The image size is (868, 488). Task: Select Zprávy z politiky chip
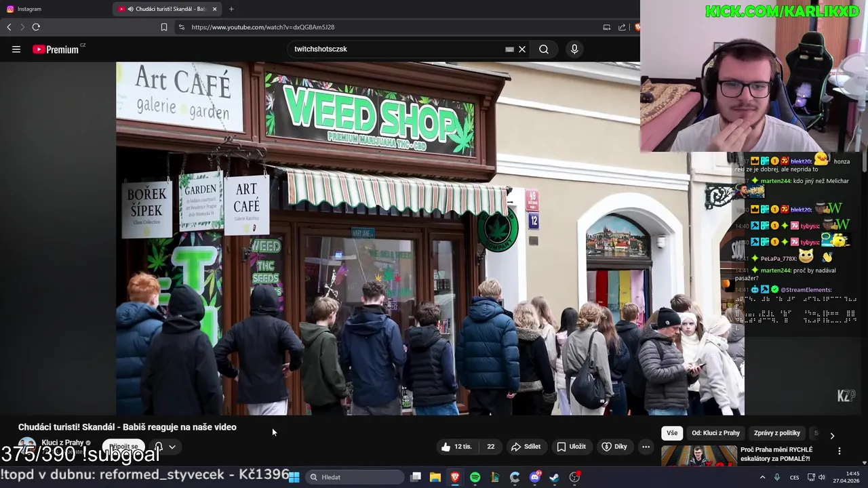777,433
